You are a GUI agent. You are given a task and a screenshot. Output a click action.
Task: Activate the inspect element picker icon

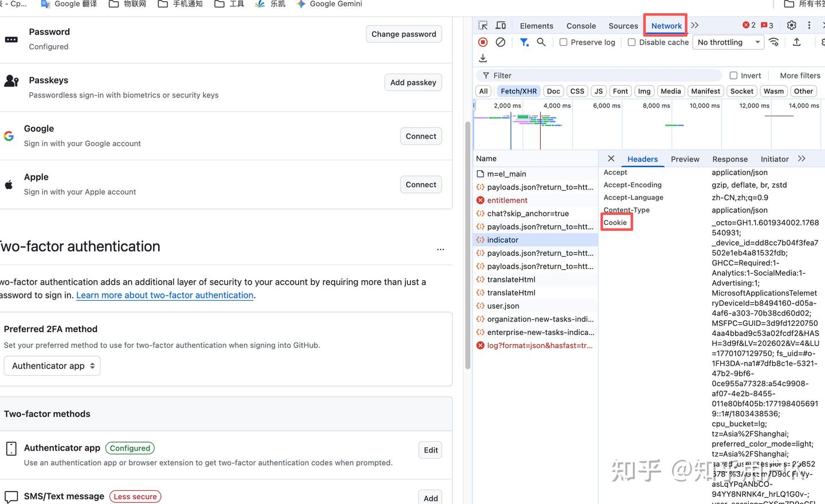(483, 25)
